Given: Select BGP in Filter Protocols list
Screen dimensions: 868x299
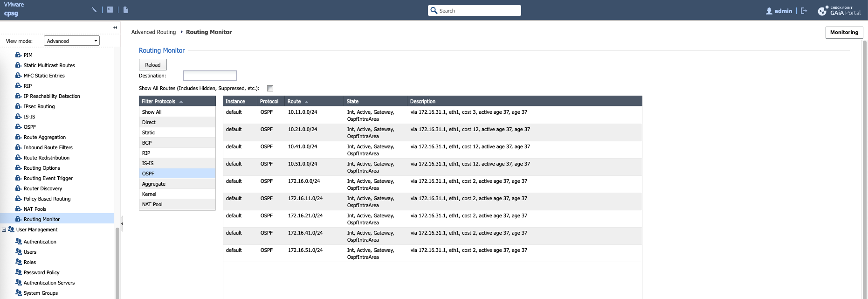Looking at the screenshot, I should [147, 143].
